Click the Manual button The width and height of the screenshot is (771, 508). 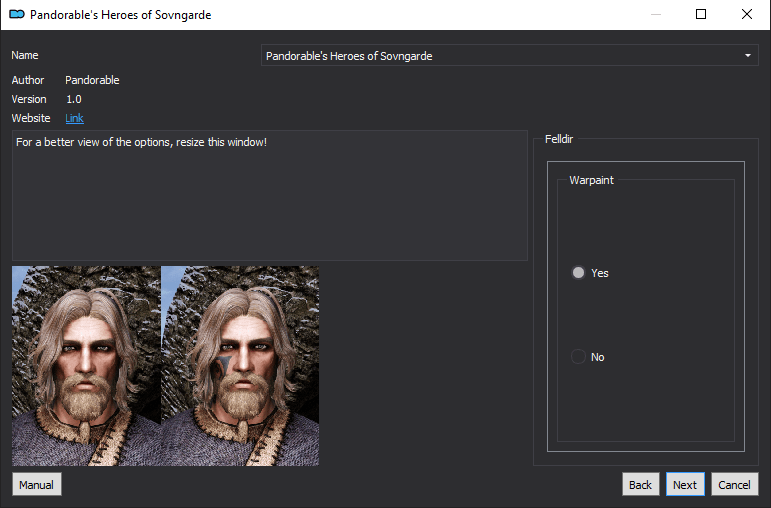[36, 484]
